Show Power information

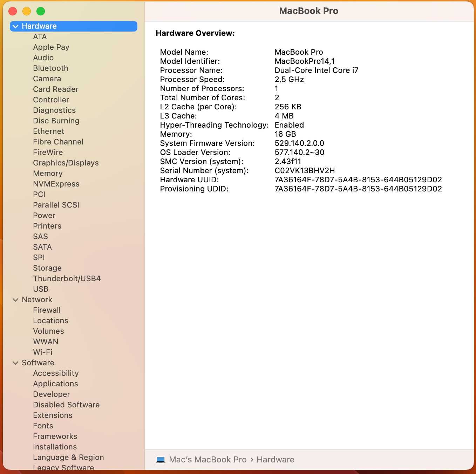(x=44, y=216)
